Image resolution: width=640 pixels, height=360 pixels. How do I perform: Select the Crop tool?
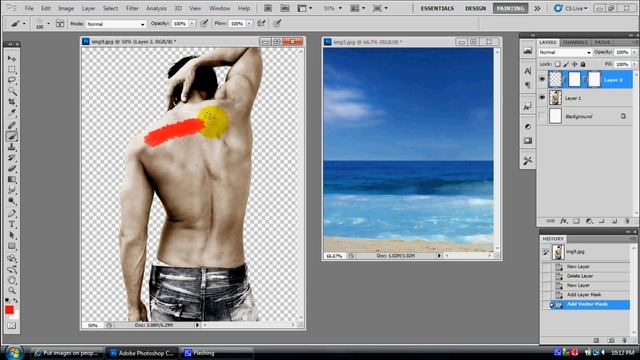pos(12,101)
